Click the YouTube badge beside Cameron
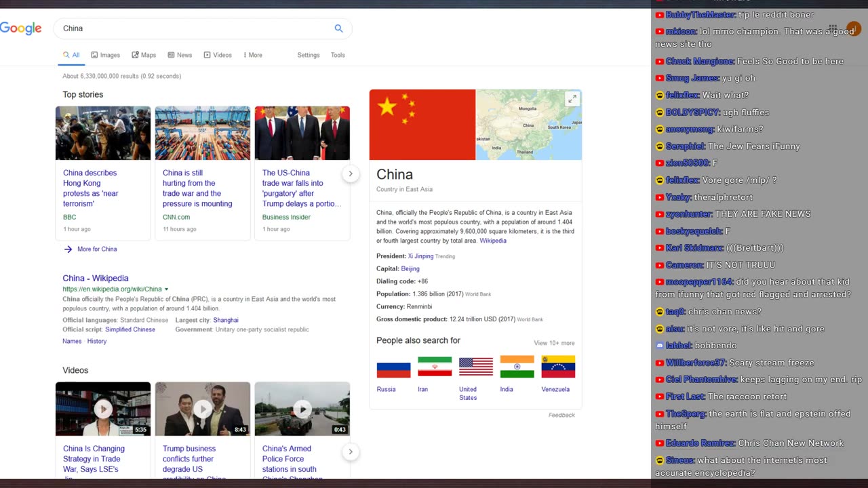 660,265
